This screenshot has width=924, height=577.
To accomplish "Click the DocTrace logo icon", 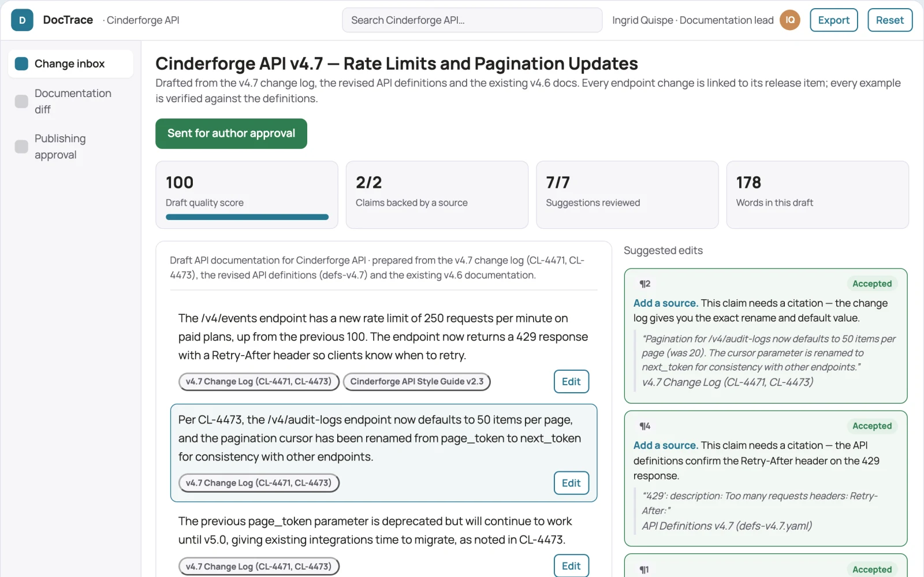I will coord(22,20).
